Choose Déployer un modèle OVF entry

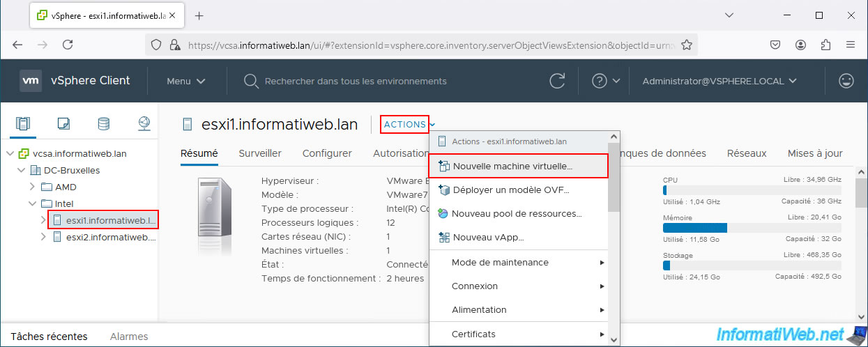pos(517,190)
